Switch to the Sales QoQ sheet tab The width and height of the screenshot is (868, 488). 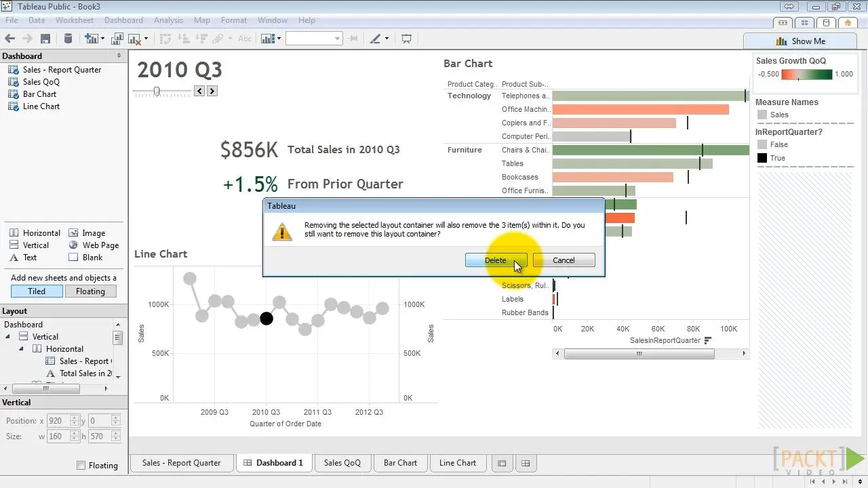click(342, 463)
